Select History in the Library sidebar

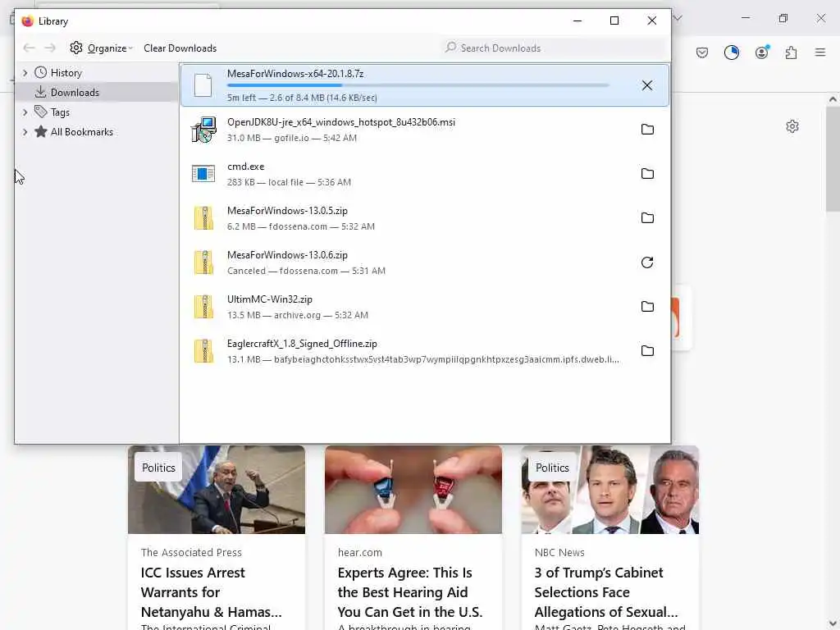click(66, 73)
